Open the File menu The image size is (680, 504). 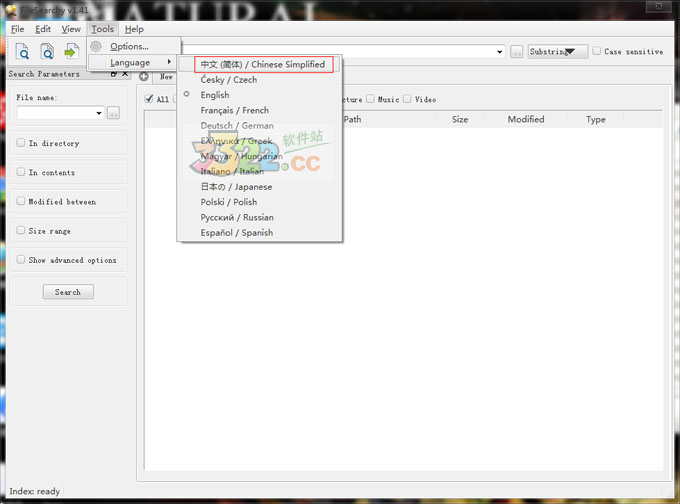point(17,29)
